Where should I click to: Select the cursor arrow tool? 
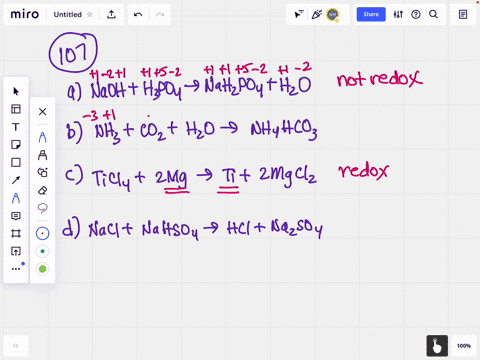click(x=16, y=91)
